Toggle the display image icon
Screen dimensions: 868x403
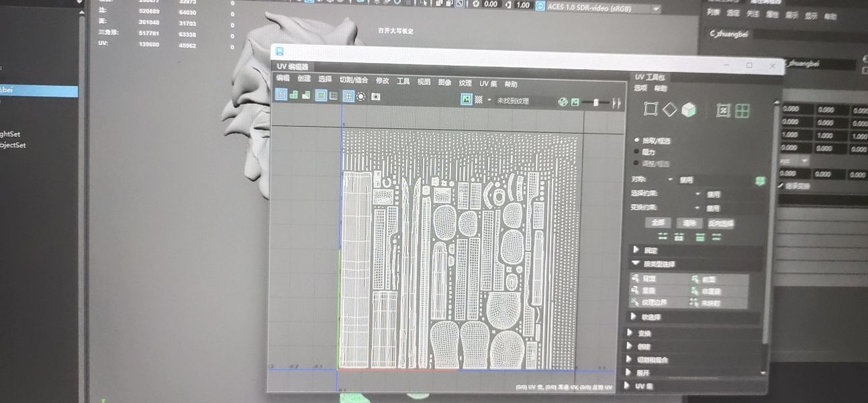click(x=466, y=99)
